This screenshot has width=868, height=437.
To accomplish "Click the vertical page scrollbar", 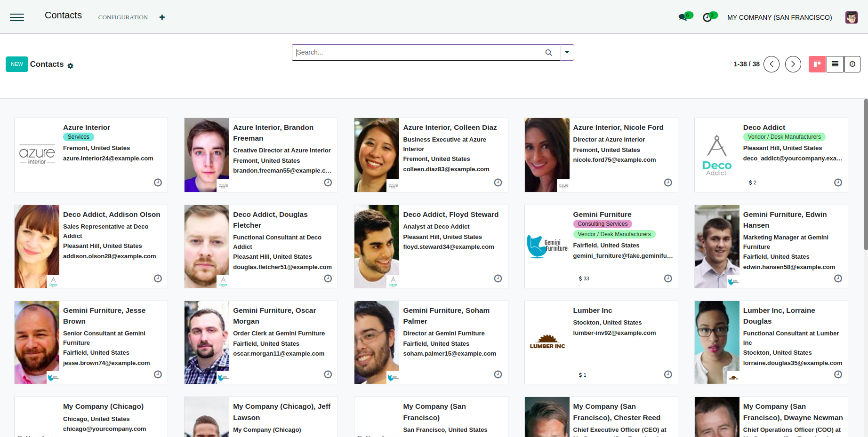I will [866, 174].
